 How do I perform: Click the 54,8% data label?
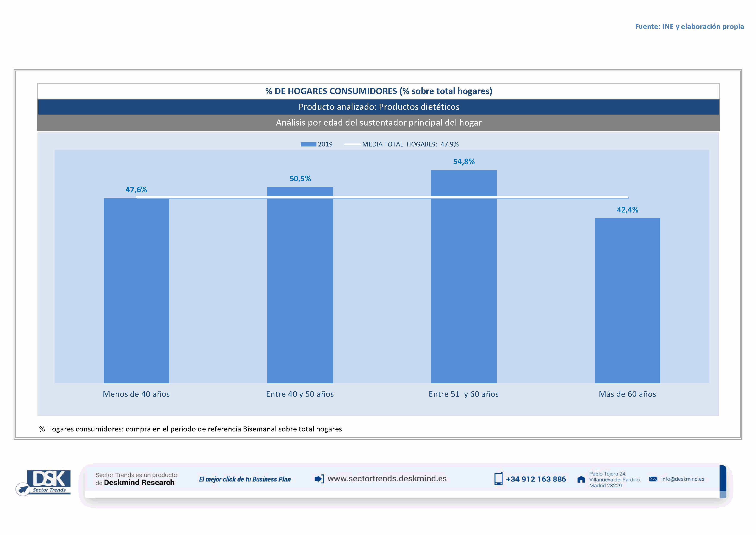(464, 162)
